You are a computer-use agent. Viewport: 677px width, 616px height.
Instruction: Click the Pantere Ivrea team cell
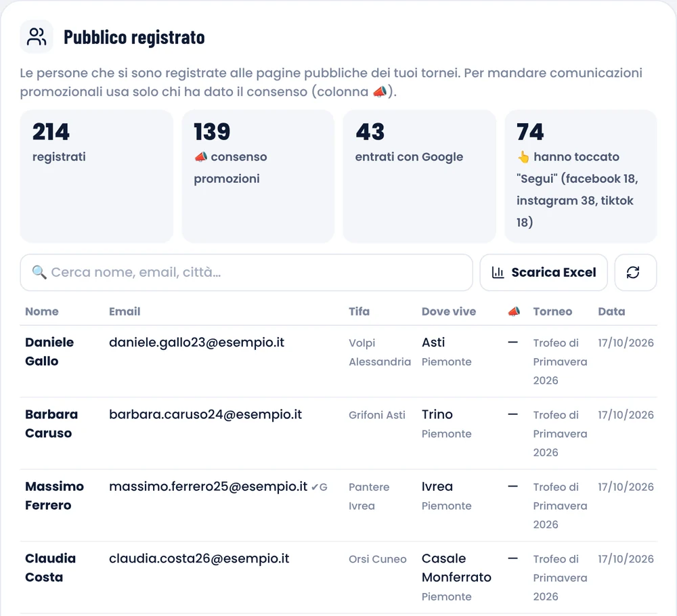pyautogui.click(x=369, y=496)
